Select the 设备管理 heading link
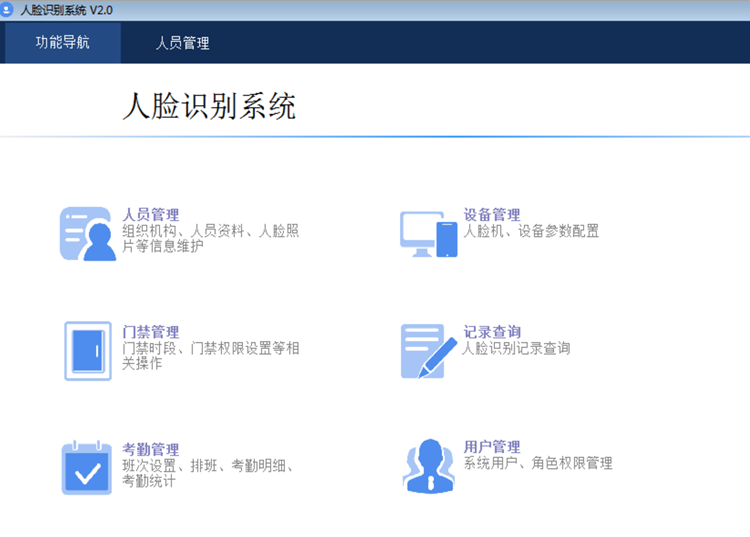Image resolution: width=750 pixels, height=537 pixels. coord(492,215)
